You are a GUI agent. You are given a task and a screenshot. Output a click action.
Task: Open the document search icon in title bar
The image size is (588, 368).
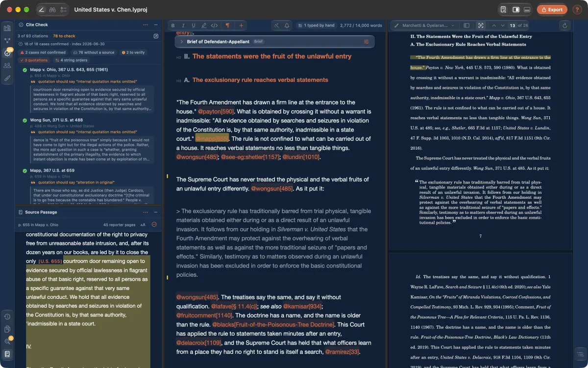(503, 9)
